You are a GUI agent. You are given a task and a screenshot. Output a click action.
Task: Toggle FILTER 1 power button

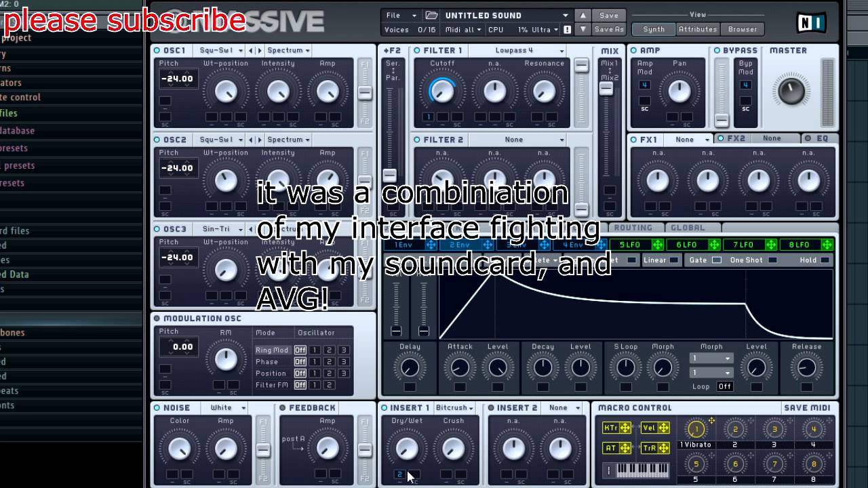pyautogui.click(x=417, y=50)
